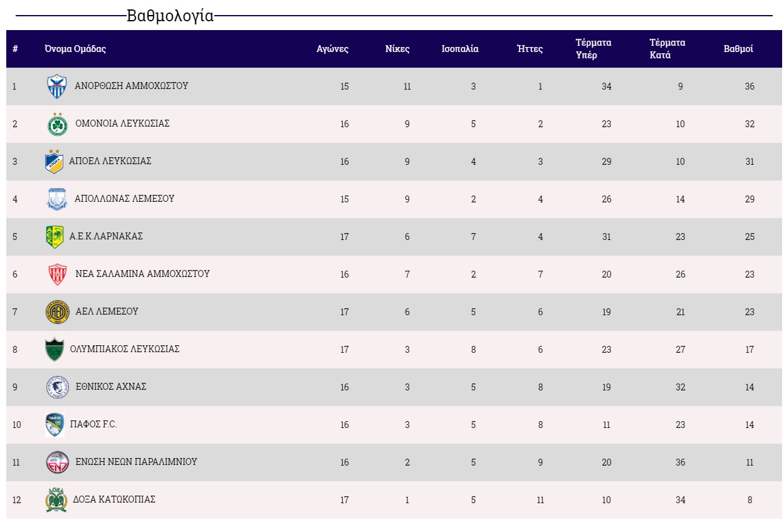
Task: Click the Βαθμολογία section title
Action: [170, 16]
